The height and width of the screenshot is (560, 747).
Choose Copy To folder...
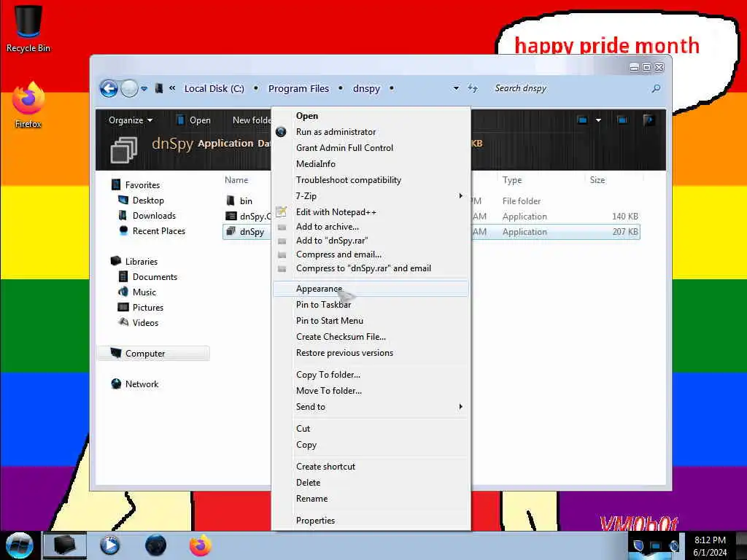[x=371, y=375]
